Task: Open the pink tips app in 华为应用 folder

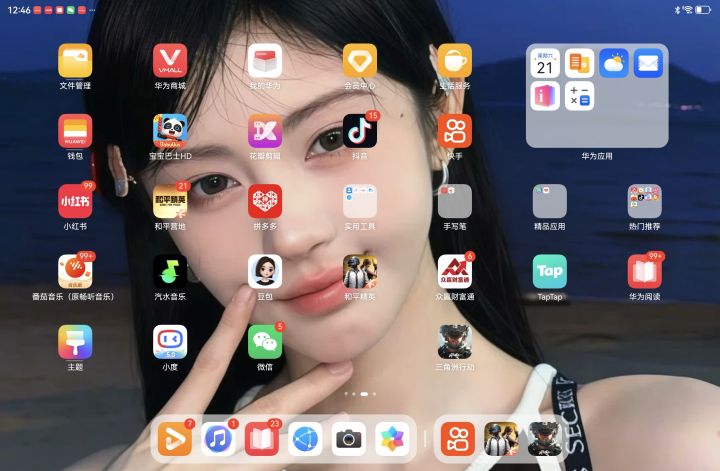Action: [x=545, y=96]
